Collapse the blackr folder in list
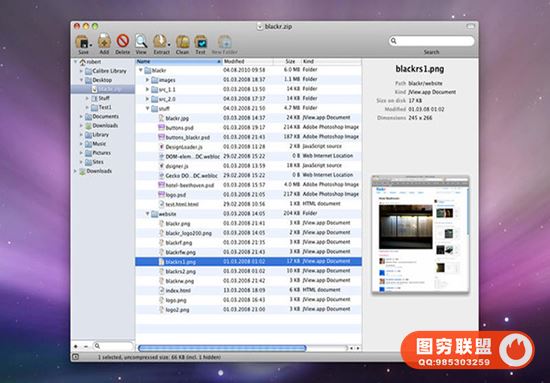The image size is (550, 383). coord(141,70)
